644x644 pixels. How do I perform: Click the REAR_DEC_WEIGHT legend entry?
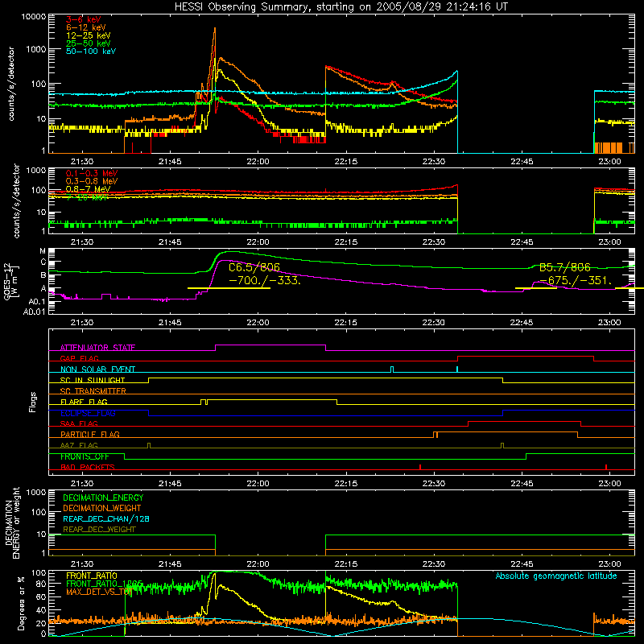click(x=99, y=530)
